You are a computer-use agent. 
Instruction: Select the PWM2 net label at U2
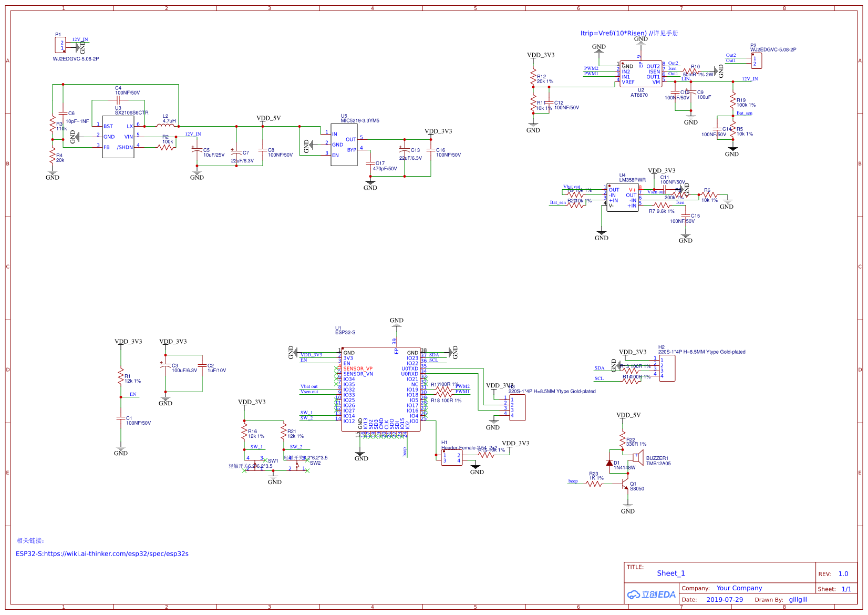pyautogui.click(x=591, y=68)
